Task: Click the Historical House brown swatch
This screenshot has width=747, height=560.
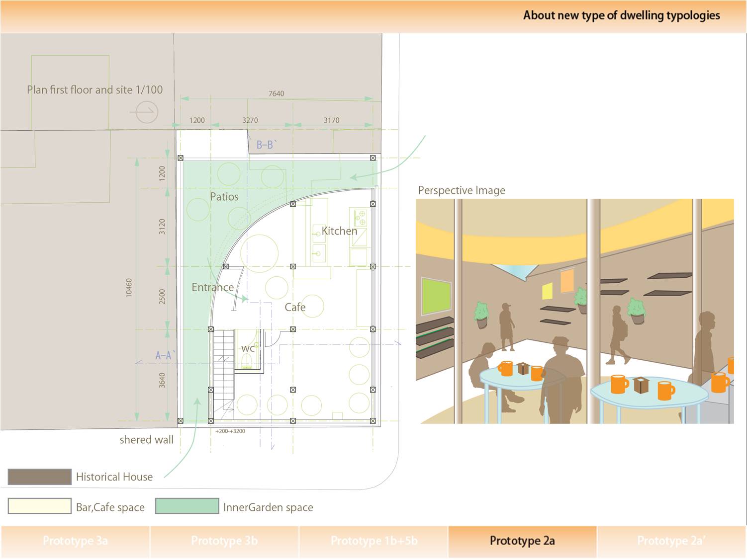Action: 40,477
